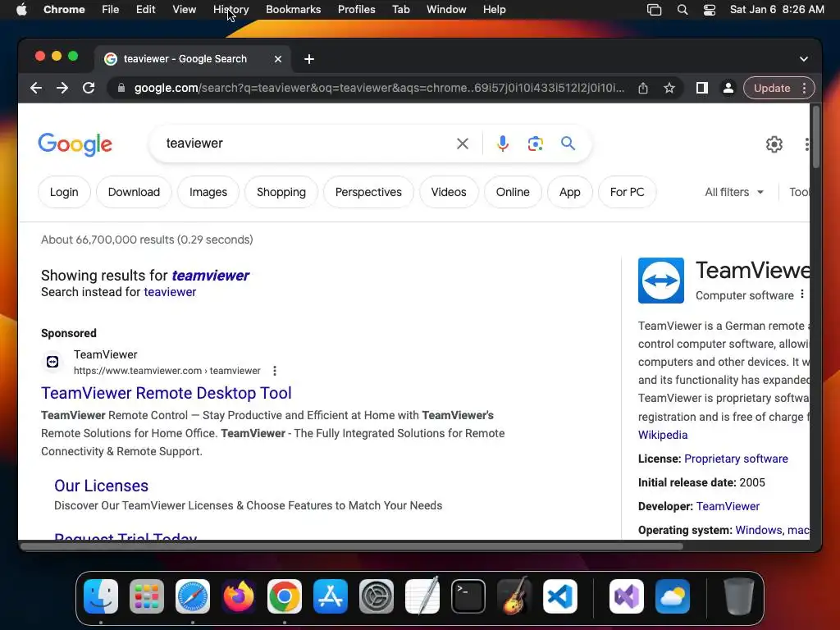Open Launchpad from the Dock
Screen dimensions: 840x630
pos(147,596)
